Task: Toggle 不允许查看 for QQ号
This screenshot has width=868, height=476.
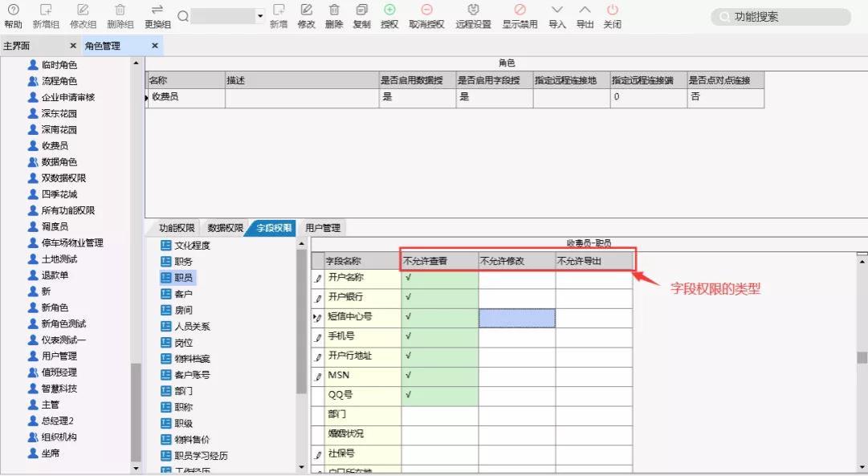Action: point(439,396)
